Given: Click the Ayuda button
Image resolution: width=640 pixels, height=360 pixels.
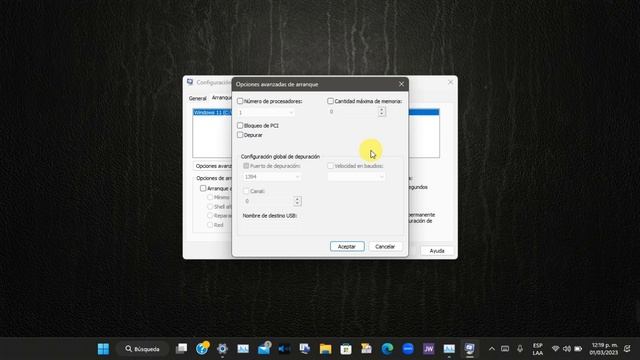Looking at the screenshot, I should pyautogui.click(x=437, y=251).
